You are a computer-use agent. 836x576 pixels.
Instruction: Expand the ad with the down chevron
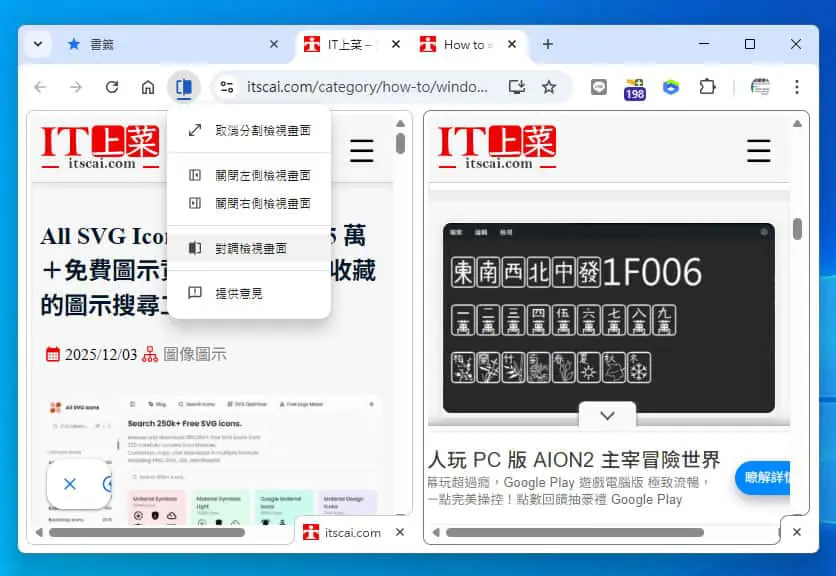[x=607, y=415]
